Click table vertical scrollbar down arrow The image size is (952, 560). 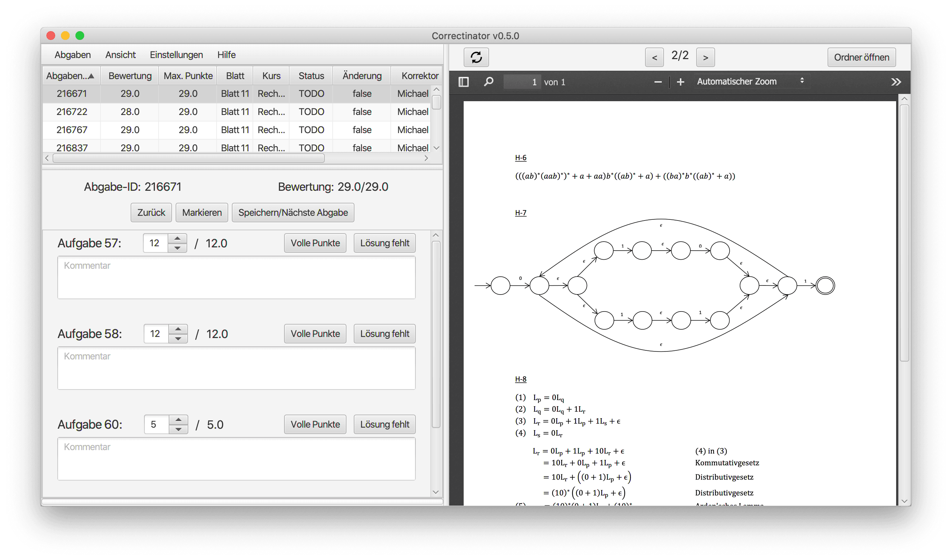tap(436, 148)
